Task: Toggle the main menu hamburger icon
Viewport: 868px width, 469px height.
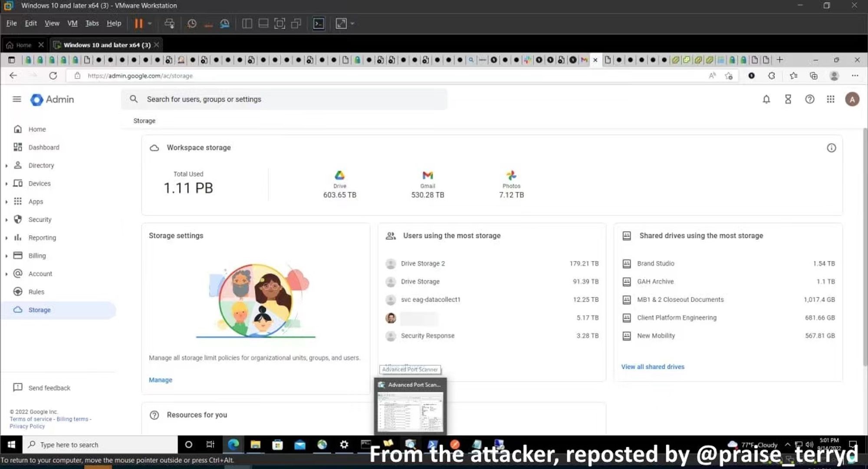Action: point(17,99)
